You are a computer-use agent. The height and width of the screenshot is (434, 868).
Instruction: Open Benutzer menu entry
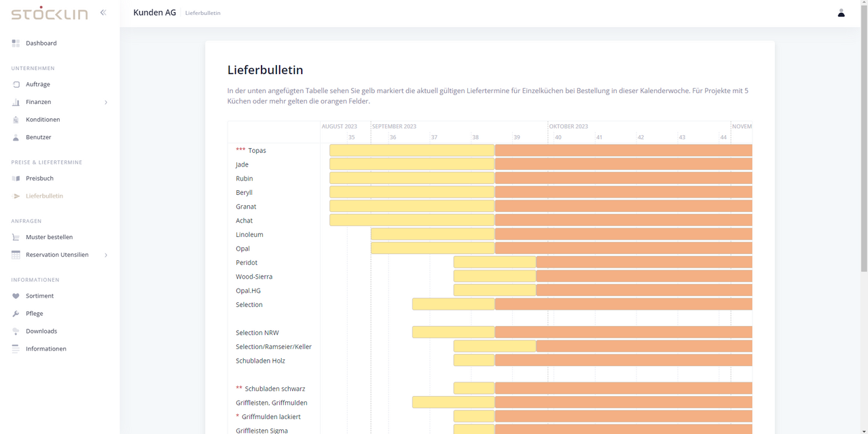39,137
